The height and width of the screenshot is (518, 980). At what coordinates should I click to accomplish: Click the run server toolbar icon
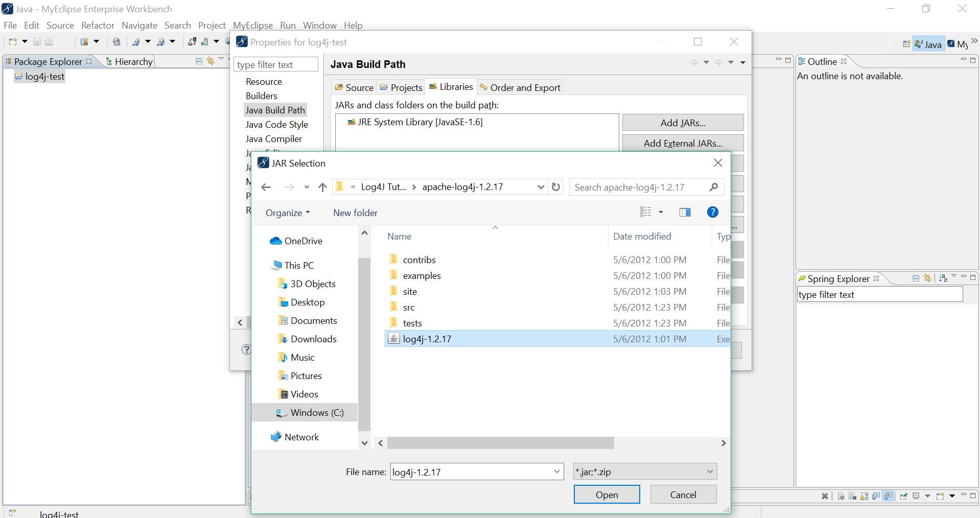tap(205, 41)
